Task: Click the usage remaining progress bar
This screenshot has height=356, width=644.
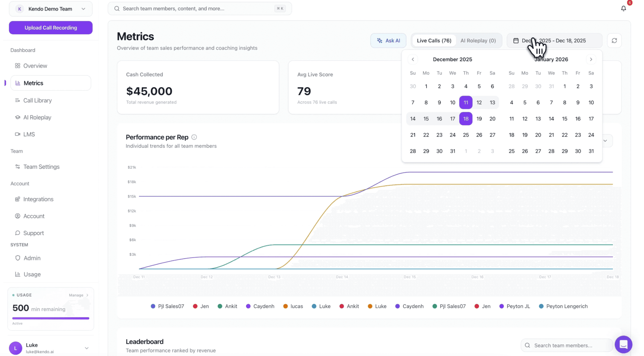Action: (50, 318)
